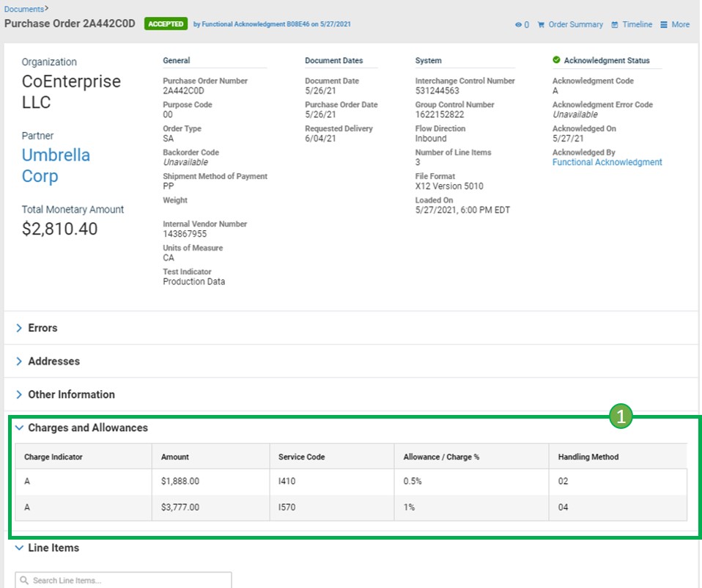Expand the Errors section

[19, 328]
